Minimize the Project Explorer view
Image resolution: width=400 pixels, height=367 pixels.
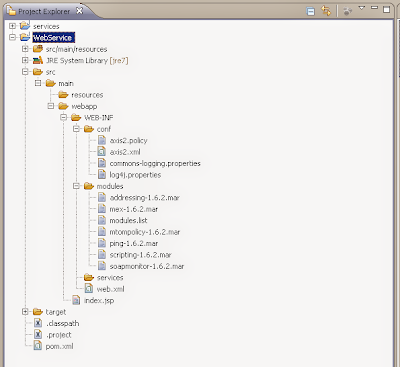pyautogui.click(x=374, y=8)
